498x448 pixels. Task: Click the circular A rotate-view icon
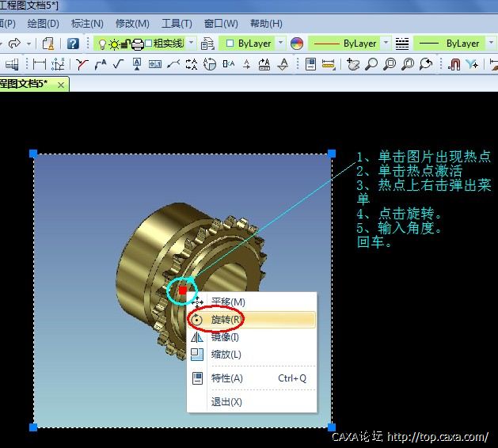(x=210, y=64)
